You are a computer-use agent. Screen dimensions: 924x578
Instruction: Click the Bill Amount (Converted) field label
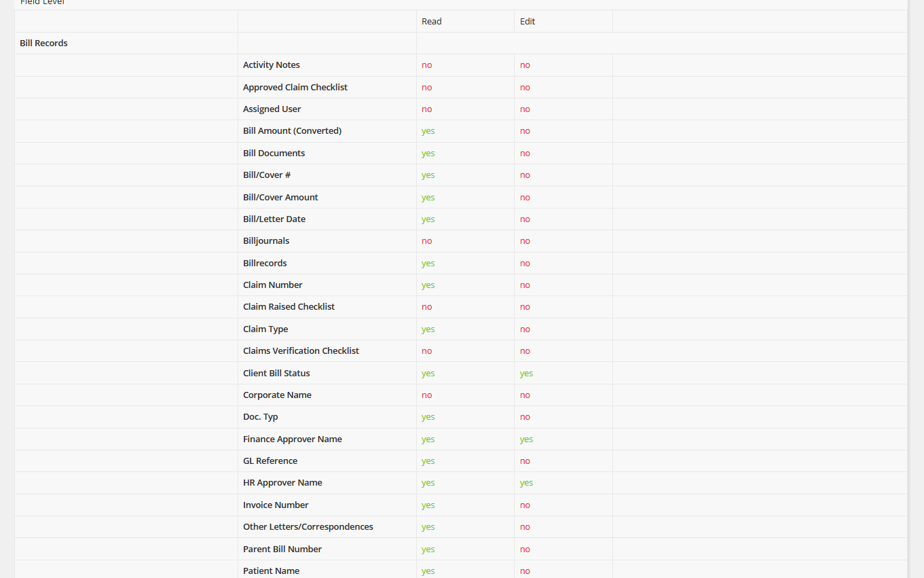(x=292, y=131)
